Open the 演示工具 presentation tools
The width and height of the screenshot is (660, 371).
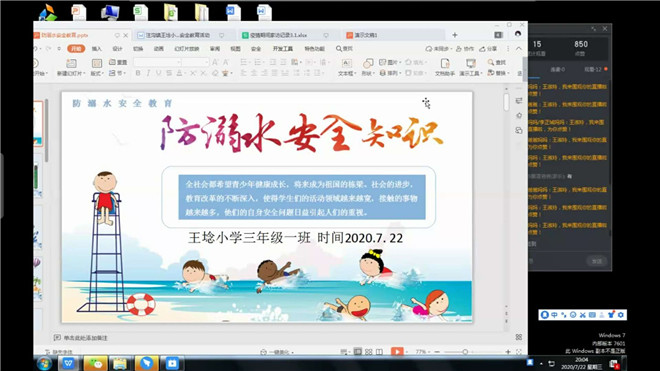tap(470, 67)
